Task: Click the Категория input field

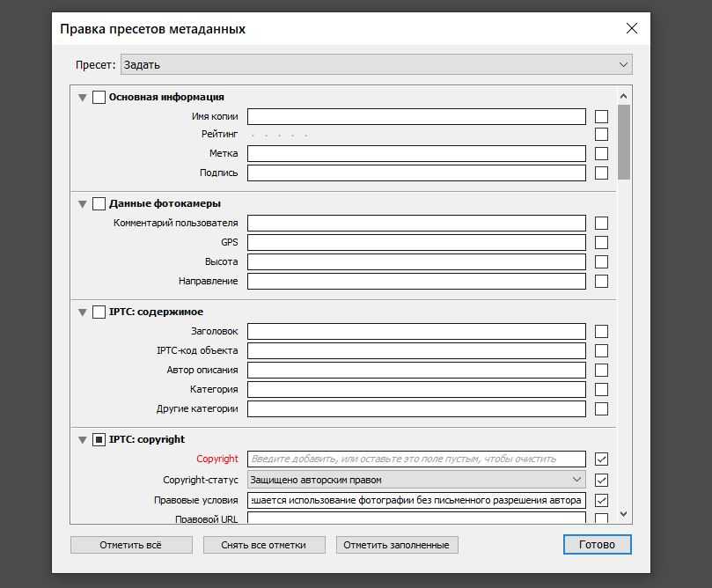Action: [x=416, y=390]
